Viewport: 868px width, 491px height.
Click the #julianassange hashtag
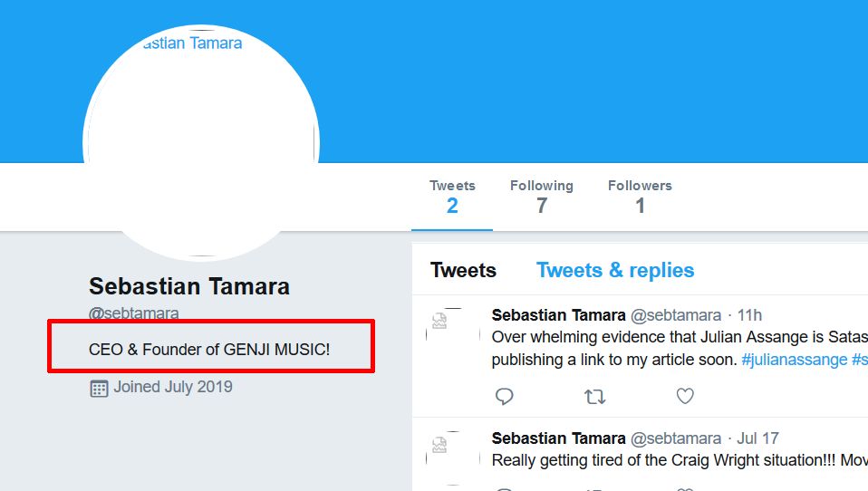tap(795, 360)
